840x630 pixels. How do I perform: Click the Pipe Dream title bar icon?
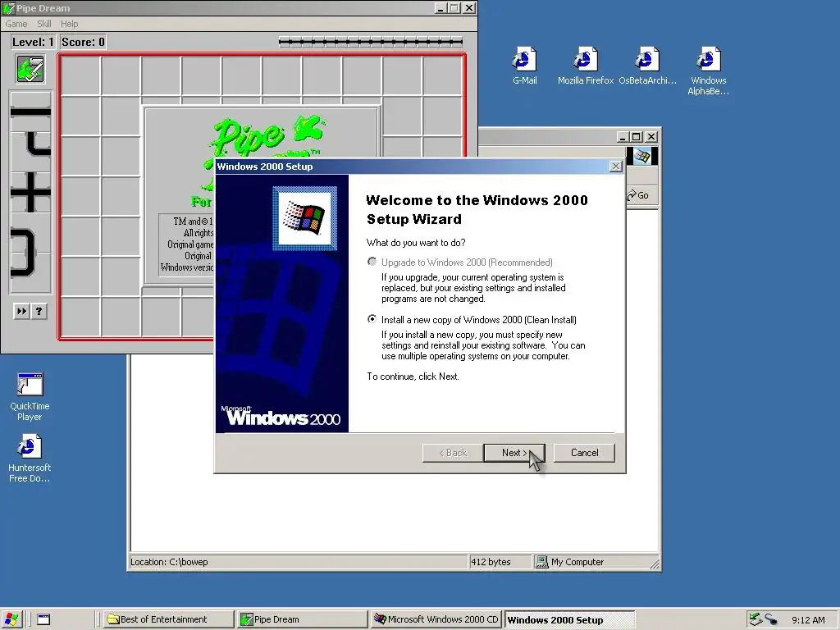click(9, 8)
